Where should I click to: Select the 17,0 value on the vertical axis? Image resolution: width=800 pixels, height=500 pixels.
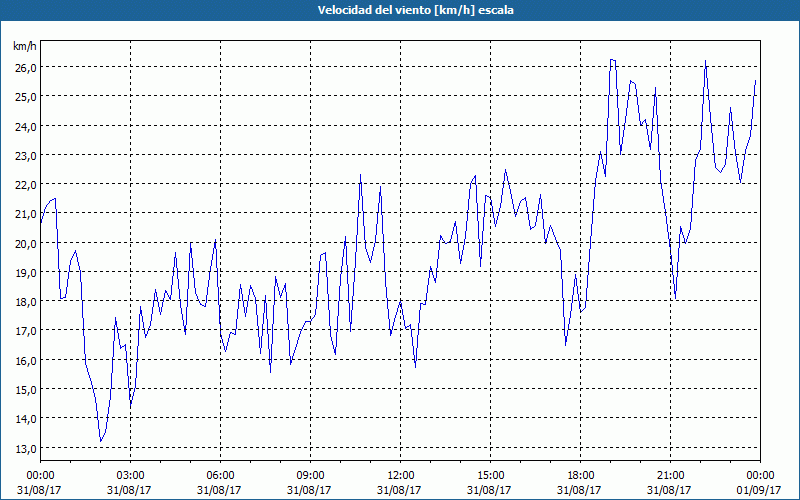pyautogui.click(x=25, y=331)
